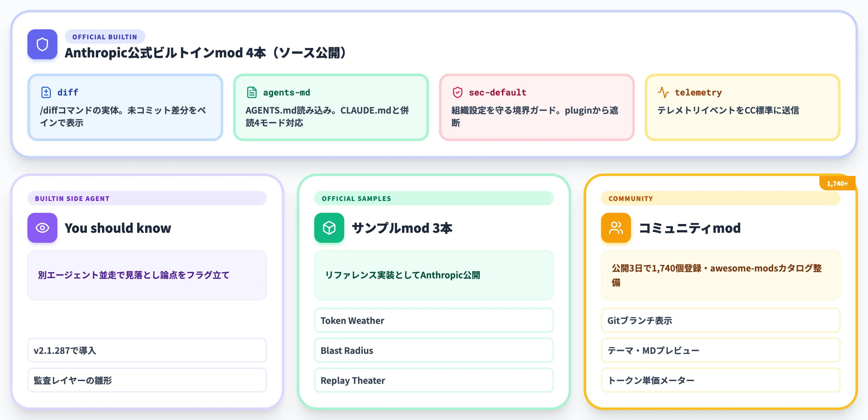The image size is (868, 420).
Task: Click the cube icon beside サンプルmod 3本
Action: tap(329, 228)
